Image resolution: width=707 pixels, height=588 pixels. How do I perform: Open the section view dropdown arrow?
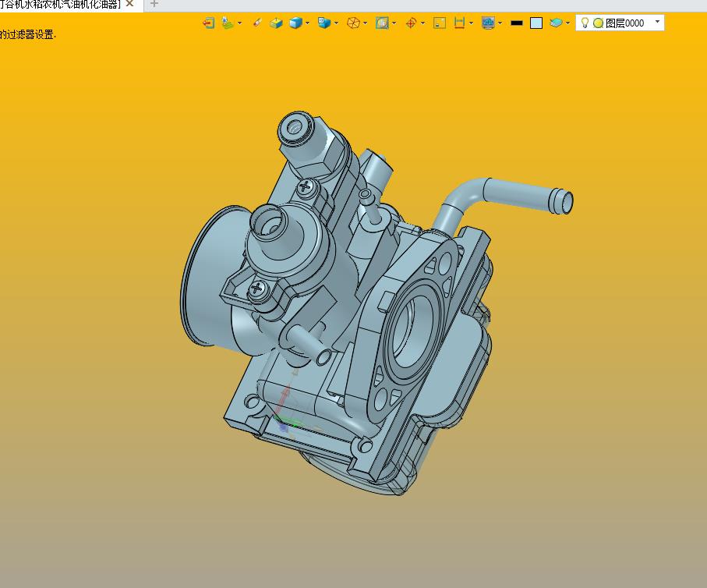394,23
